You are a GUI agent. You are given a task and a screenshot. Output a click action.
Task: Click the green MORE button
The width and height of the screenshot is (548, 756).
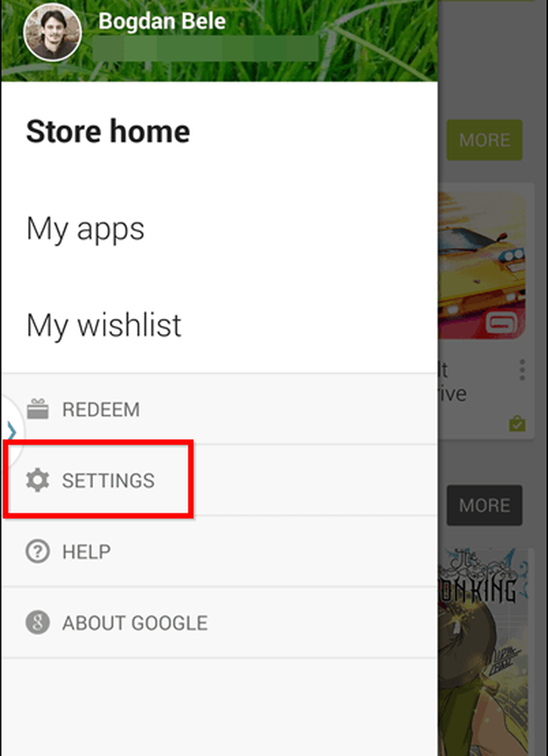485,140
